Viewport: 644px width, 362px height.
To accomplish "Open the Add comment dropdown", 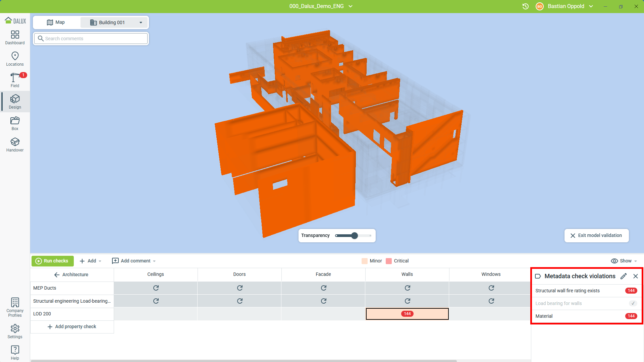I will [134, 261].
